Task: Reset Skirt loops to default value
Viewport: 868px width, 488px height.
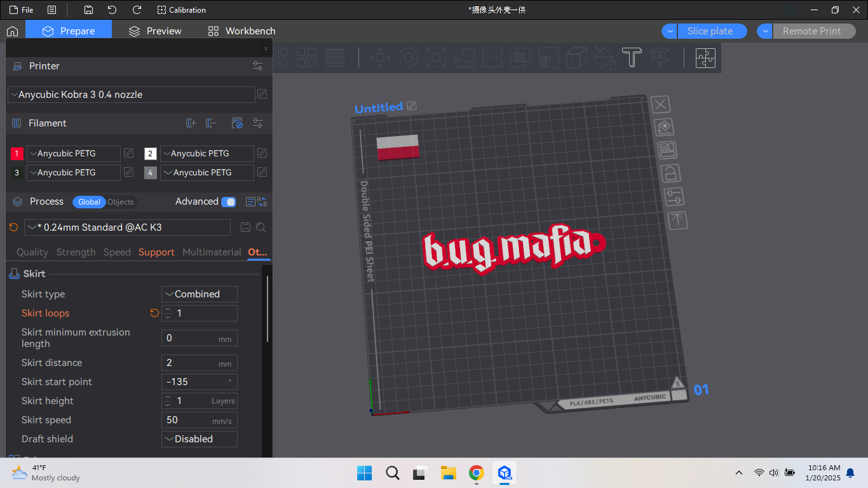Action: pyautogui.click(x=154, y=313)
